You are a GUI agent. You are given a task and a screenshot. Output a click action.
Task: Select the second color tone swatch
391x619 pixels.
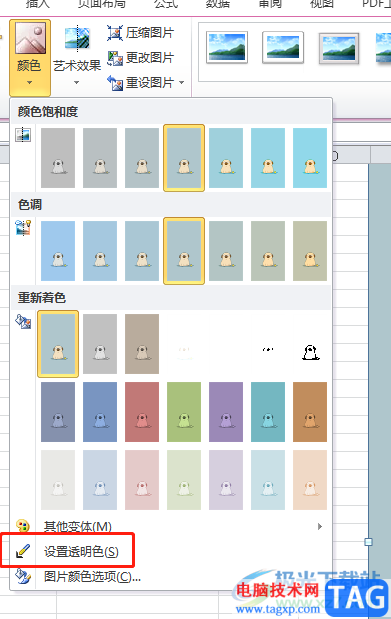tap(100, 251)
